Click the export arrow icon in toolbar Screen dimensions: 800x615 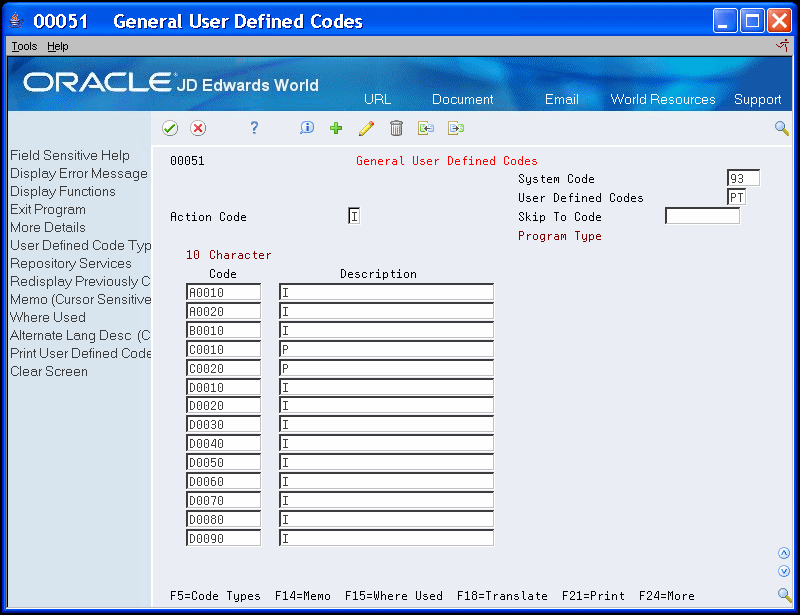[x=456, y=128]
